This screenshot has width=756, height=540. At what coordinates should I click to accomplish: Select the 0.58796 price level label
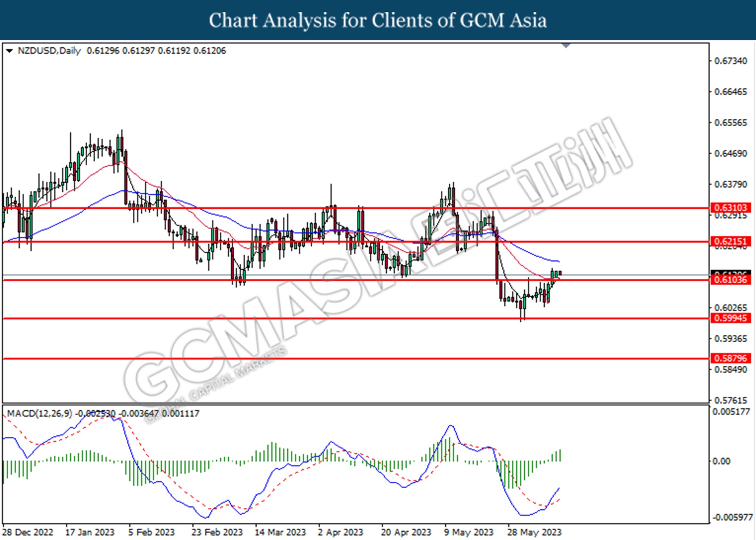[731, 358]
